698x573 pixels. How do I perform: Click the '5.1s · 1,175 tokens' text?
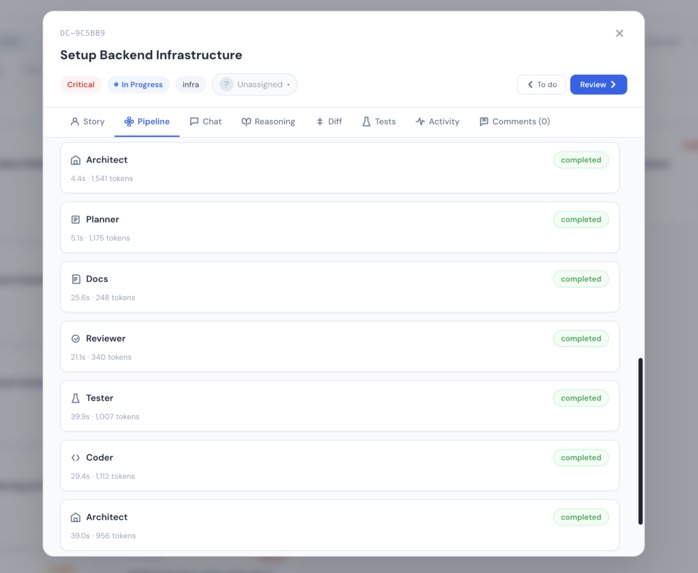100,238
